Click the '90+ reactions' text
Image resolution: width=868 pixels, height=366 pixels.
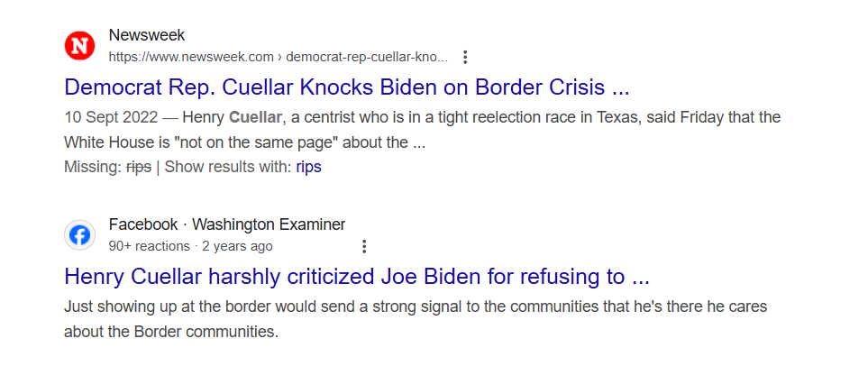[x=150, y=246]
